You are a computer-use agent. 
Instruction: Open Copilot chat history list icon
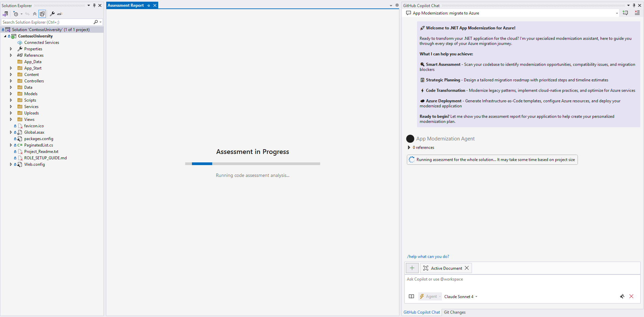[637, 13]
